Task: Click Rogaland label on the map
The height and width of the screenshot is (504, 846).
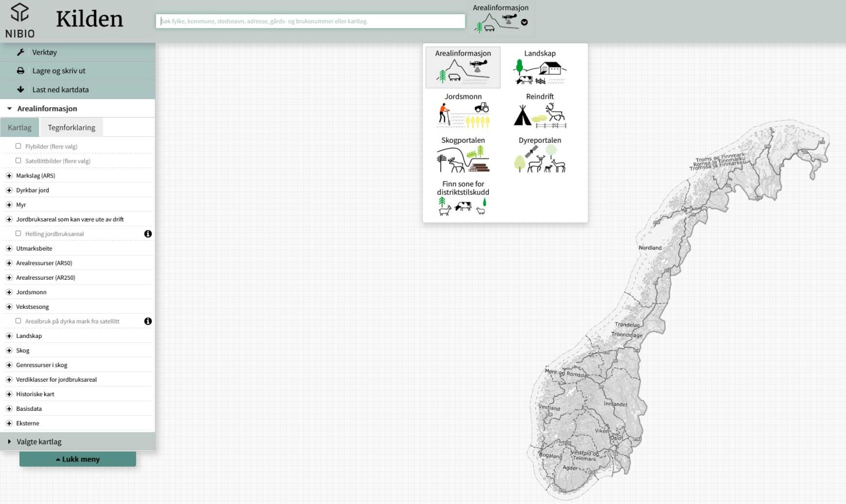Action: pyautogui.click(x=551, y=455)
